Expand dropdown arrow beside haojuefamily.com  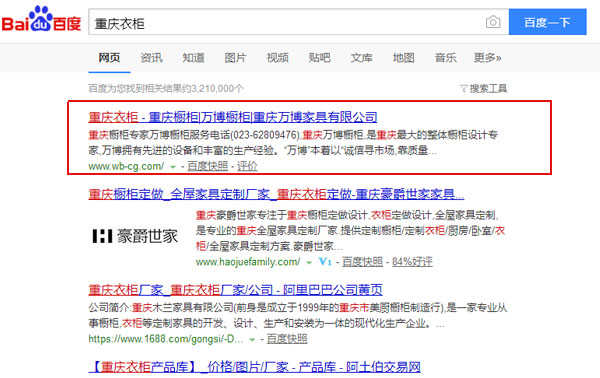point(309,262)
